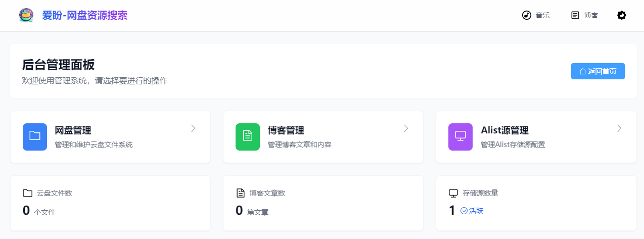Click the 爱盼-网盘资源搜索 title link
This screenshot has height=239, width=644.
(x=85, y=15)
